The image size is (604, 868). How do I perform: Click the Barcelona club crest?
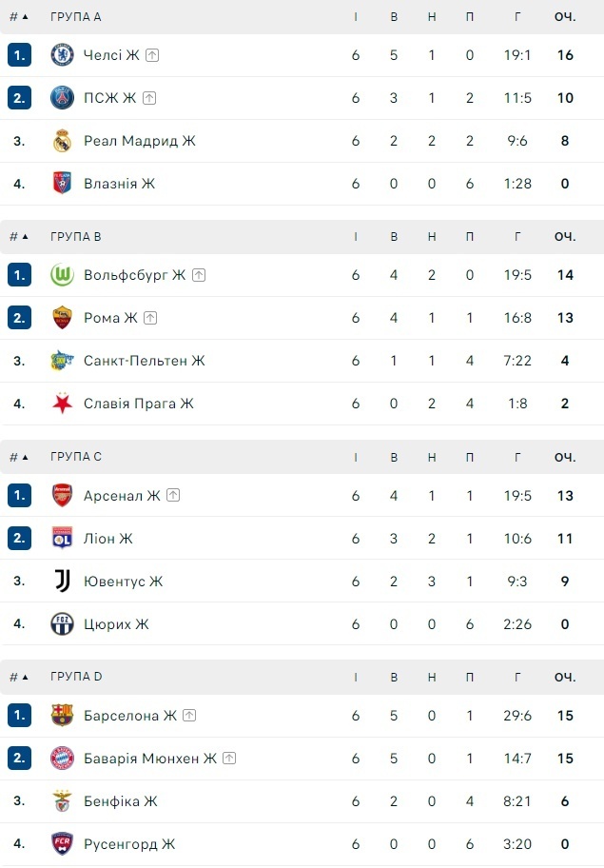tap(62, 715)
